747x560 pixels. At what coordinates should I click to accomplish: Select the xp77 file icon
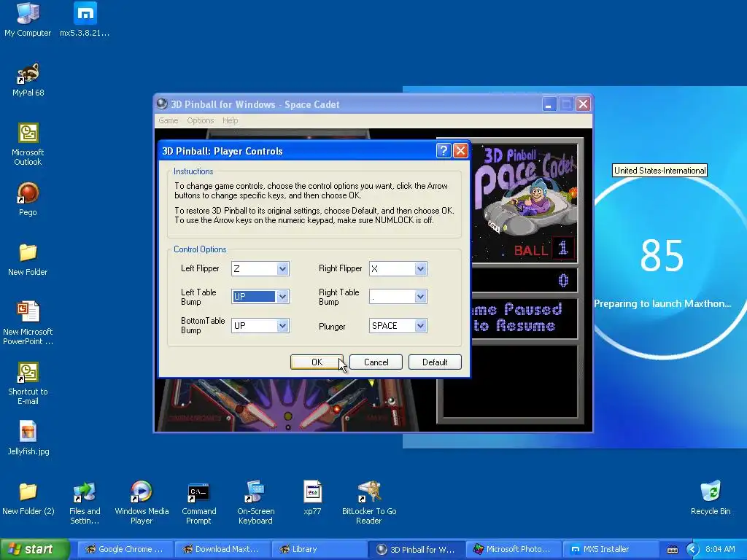[312, 498]
